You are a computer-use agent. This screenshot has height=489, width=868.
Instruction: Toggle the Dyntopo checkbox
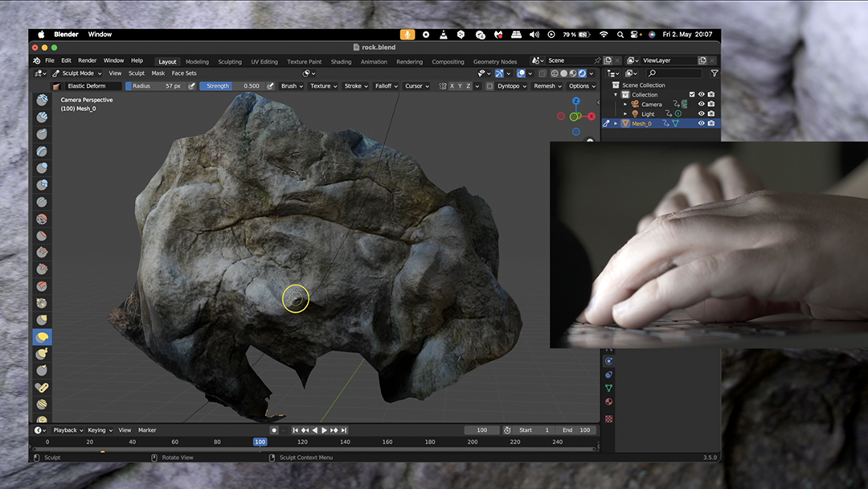pos(489,86)
